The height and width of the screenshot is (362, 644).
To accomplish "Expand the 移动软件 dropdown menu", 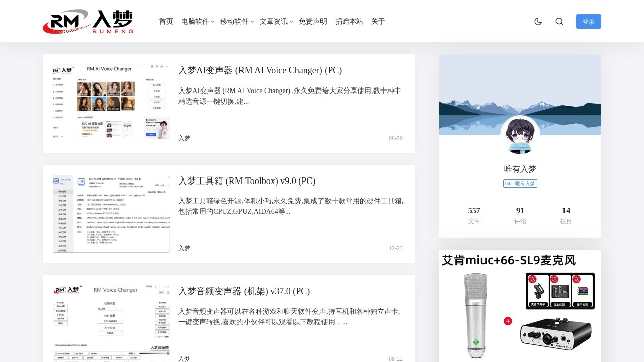I will pyautogui.click(x=234, y=21).
